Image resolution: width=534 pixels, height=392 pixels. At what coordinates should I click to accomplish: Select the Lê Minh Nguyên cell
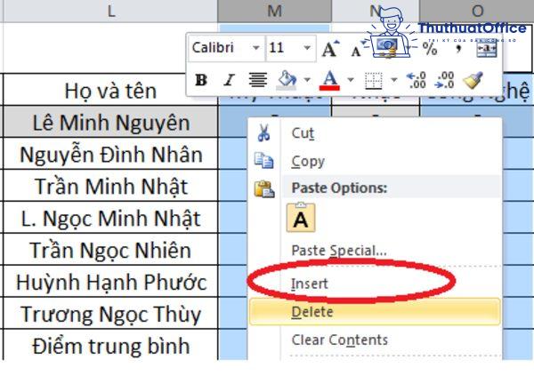point(110,122)
